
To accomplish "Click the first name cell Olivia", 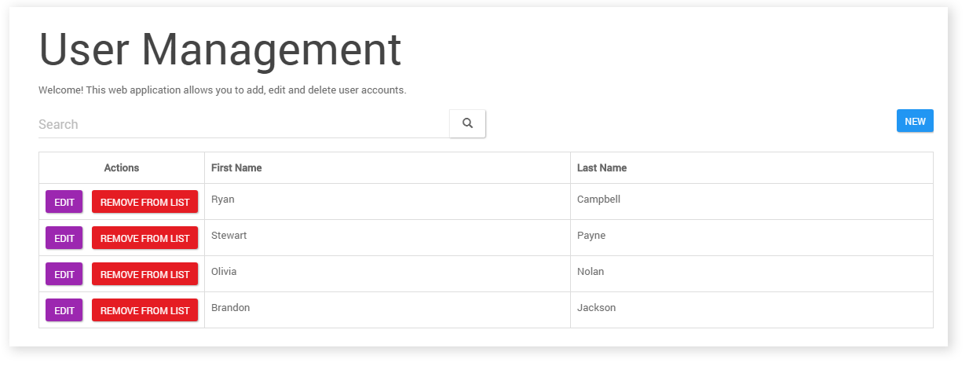I will click(x=224, y=272).
